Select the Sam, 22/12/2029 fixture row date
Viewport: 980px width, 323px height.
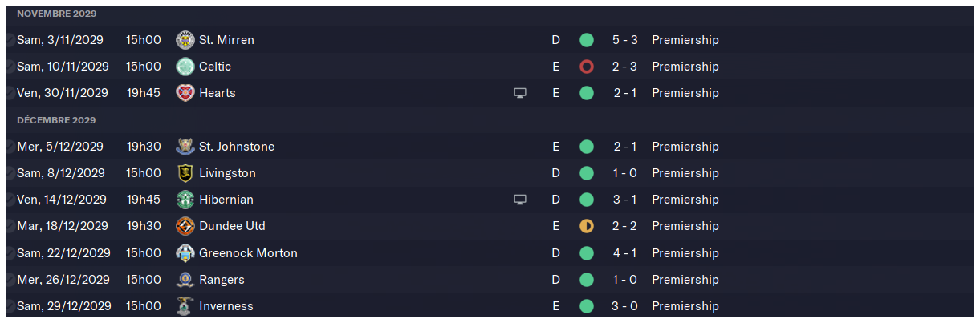63,253
